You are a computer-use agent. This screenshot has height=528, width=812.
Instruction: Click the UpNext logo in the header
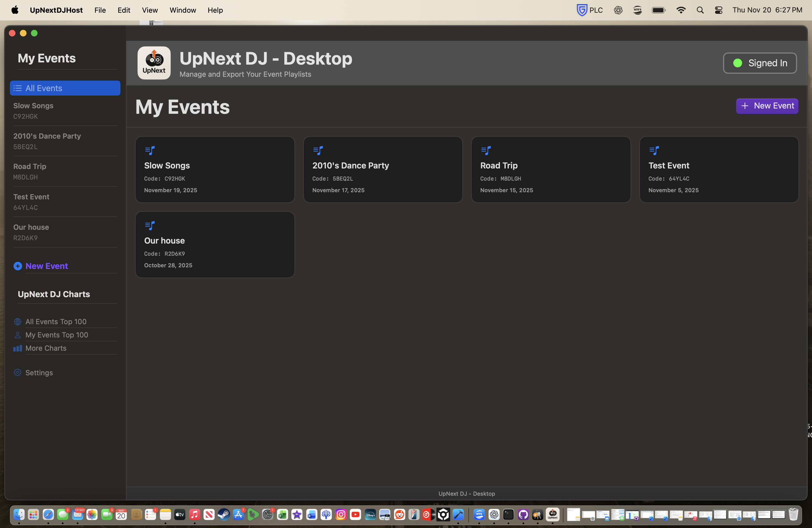[x=154, y=63]
